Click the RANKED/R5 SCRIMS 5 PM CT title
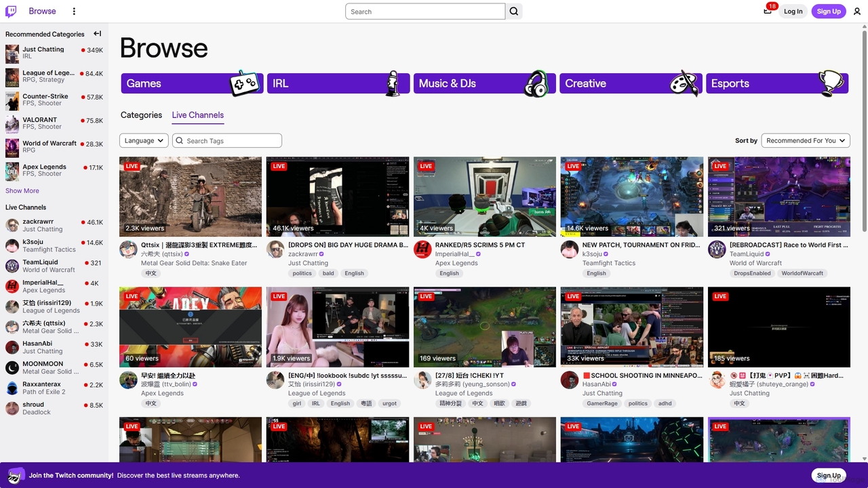868x488 pixels. (480, 245)
